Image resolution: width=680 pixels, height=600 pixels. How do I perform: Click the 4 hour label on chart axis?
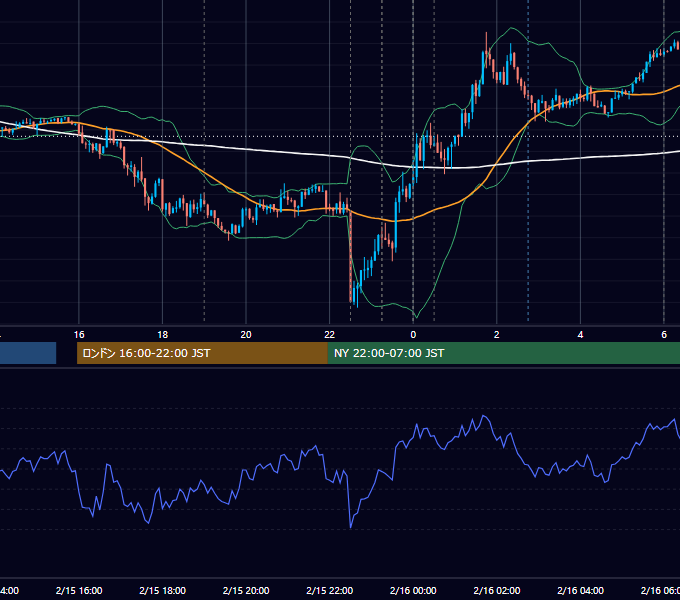click(x=580, y=335)
